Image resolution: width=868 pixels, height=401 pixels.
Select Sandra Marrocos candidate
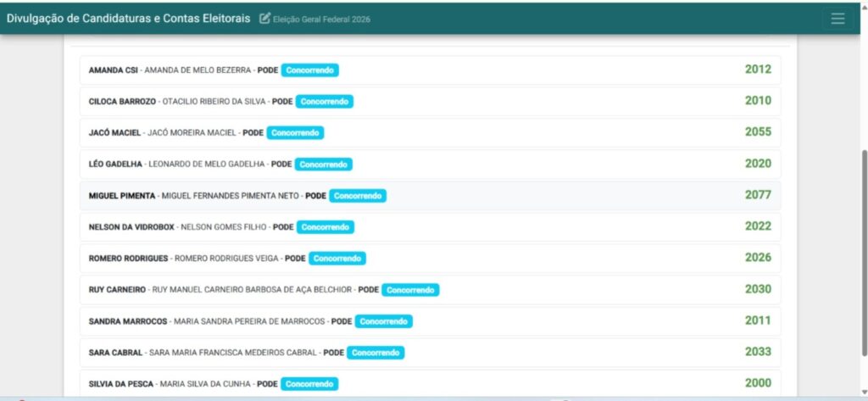click(430, 321)
